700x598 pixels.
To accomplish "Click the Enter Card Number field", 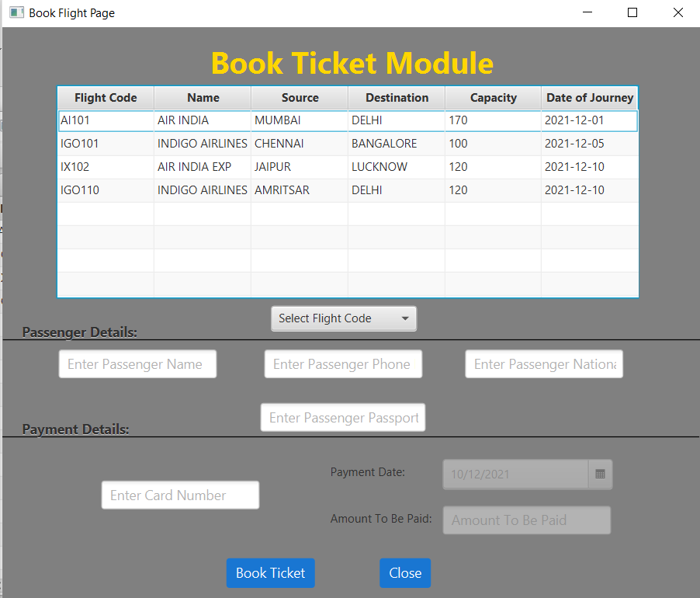I will pos(180,495).
